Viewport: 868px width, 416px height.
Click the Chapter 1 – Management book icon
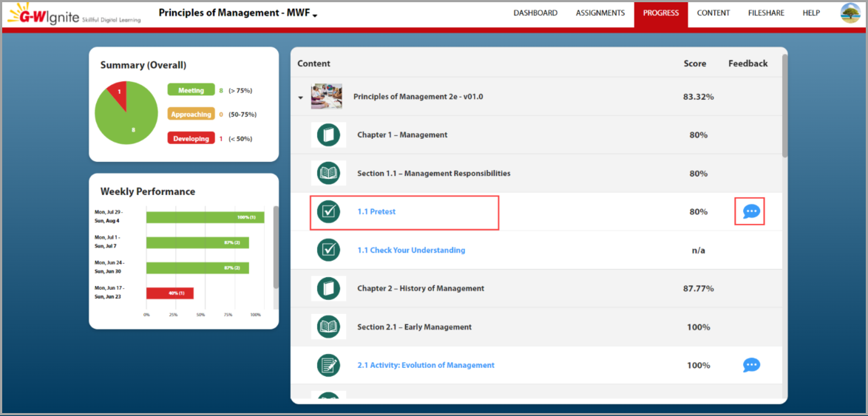(x=329, y=134)
